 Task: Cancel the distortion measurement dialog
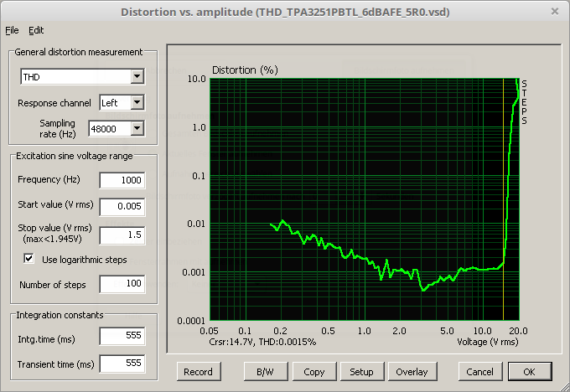(x=479, y=372)
